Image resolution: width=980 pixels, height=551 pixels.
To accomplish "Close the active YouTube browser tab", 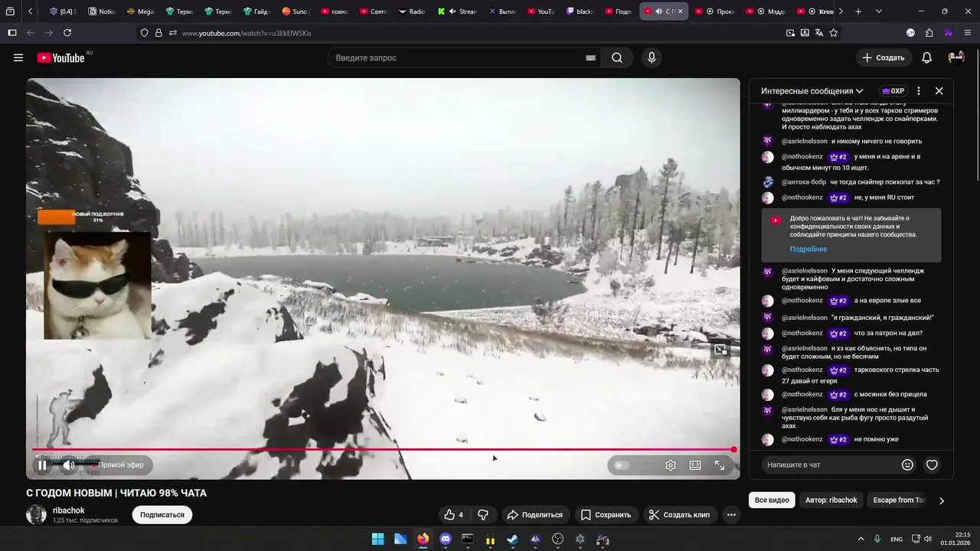I will click(680, 11).
